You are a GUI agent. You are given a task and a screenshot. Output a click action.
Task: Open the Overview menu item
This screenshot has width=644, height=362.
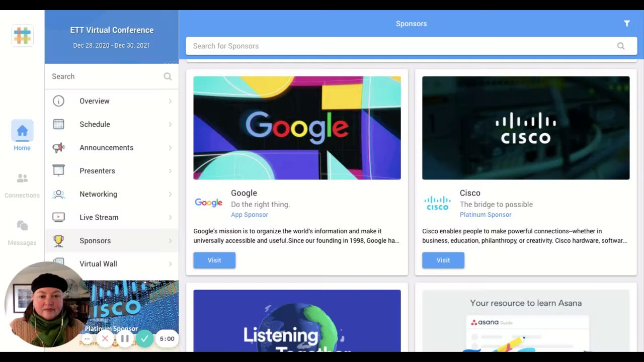tap(112, 101)
